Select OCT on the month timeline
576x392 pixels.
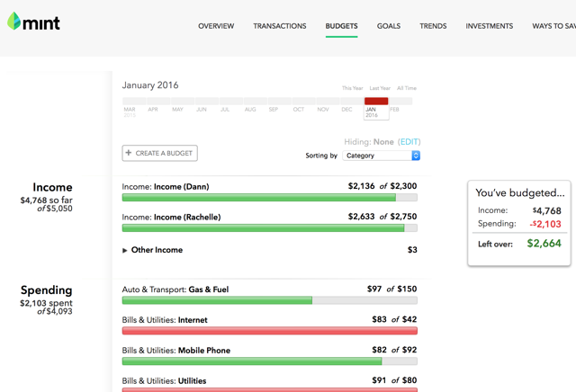(x=299, y=110)
